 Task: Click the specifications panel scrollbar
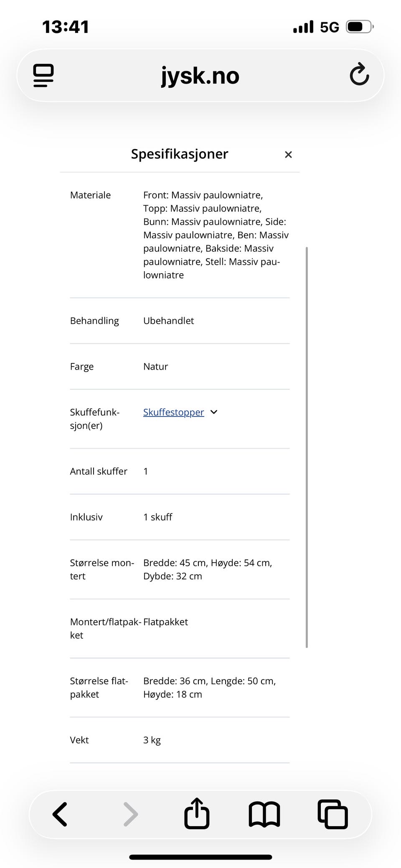pos(307,447)
